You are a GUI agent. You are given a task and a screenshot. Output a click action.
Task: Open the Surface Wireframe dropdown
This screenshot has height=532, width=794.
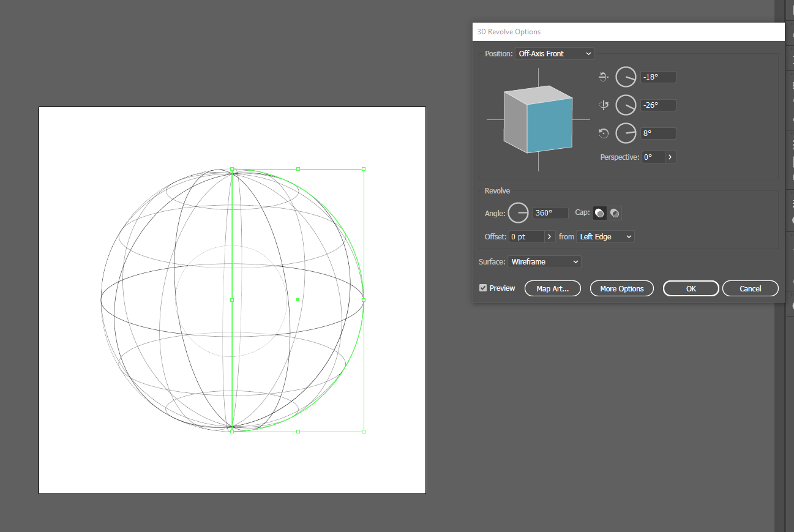tap(544, 262)
